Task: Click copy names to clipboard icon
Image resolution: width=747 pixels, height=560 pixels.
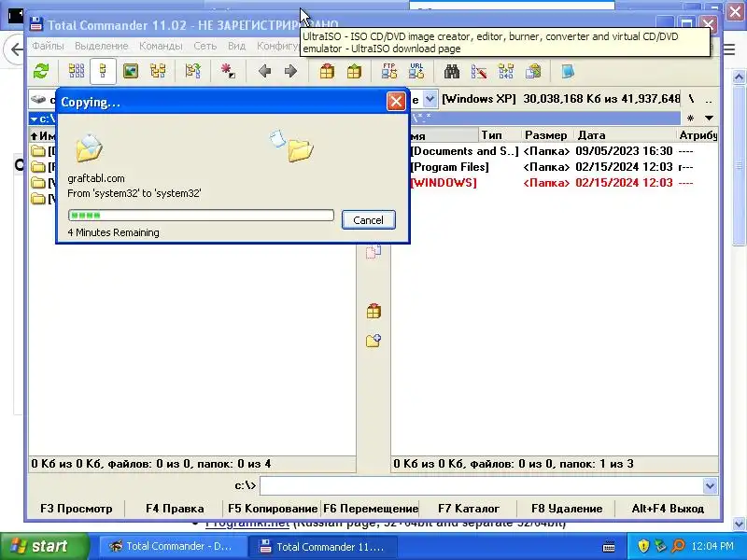Action: 533,72
